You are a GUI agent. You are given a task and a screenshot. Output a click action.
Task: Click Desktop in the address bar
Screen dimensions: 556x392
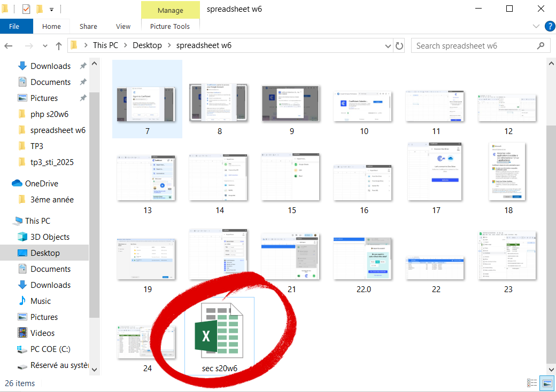[147, 45]
